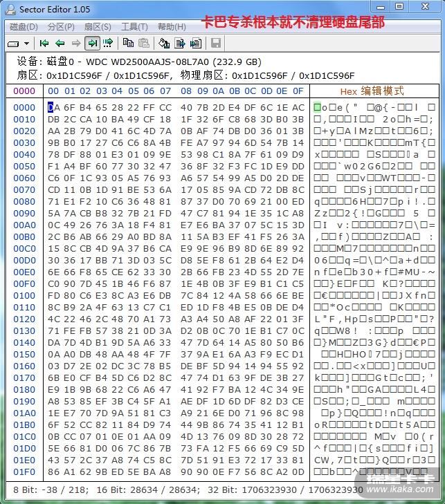Select first hex byte DA at offset 0000
Image resolution: width=445 pixels, height=504 pixels.
tap(54, 107)
